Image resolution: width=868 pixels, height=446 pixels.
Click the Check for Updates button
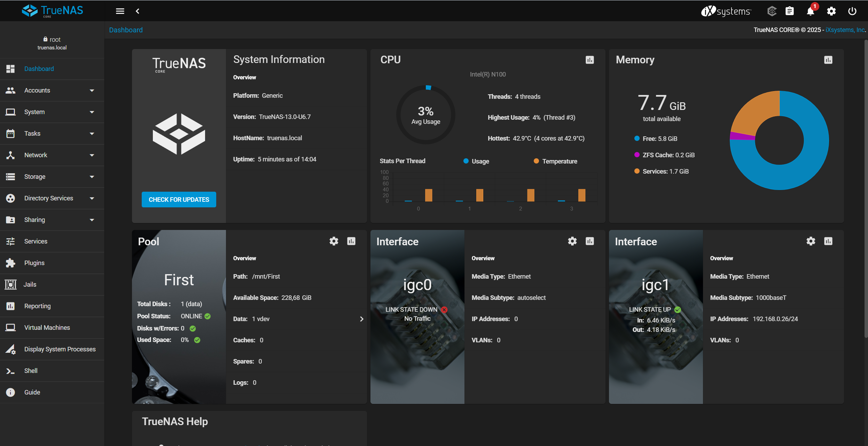coord(179,200)
